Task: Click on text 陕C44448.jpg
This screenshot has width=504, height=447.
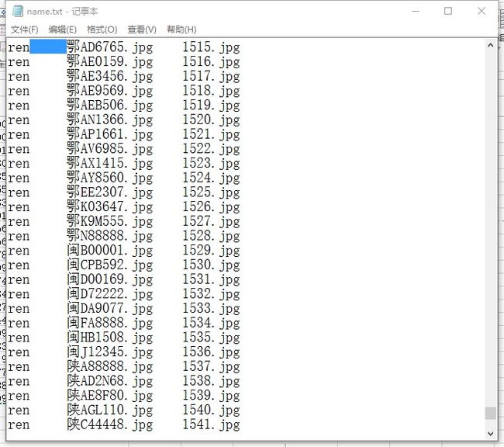Action: (110, 424)
